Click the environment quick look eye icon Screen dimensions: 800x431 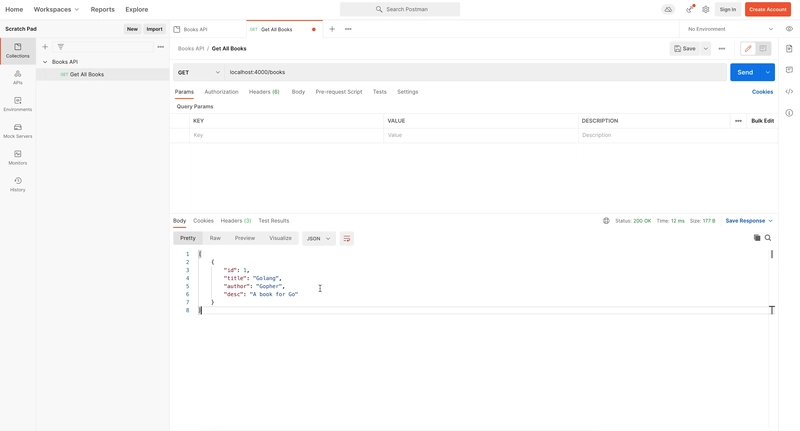[789, 29]
